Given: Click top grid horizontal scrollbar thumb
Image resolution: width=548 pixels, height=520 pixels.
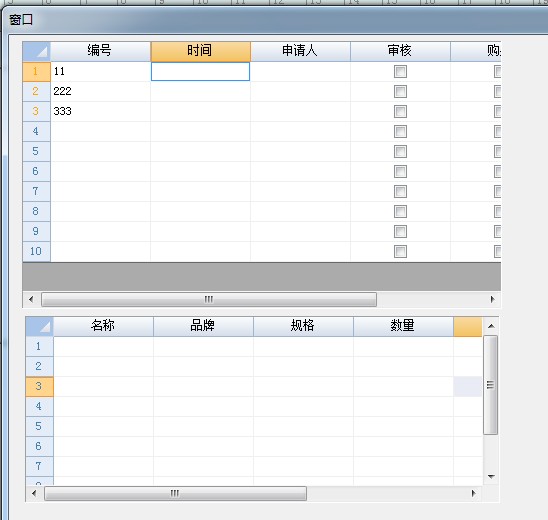Looking at the screenshot, I should coord(209,299).
